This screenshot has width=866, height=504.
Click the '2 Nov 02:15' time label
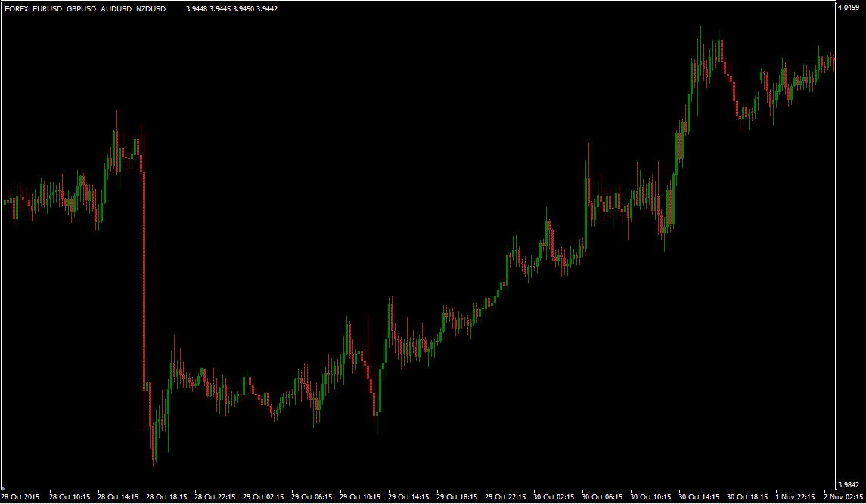point(843,497)
